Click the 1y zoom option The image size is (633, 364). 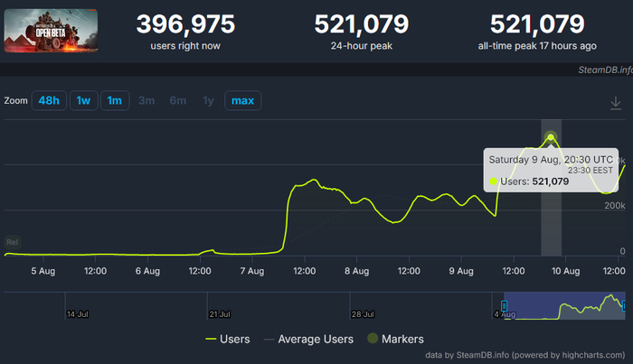tap(209, 100)
